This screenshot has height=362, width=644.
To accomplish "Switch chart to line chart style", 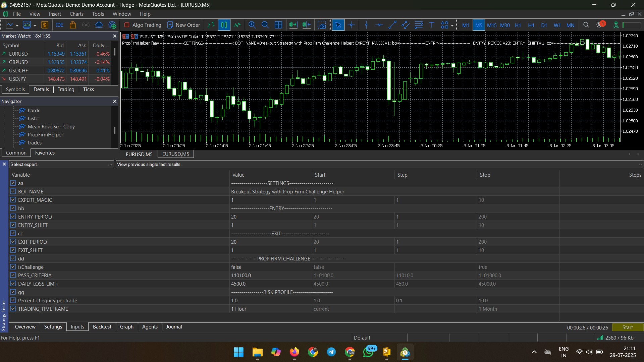I will click(237, 25).
